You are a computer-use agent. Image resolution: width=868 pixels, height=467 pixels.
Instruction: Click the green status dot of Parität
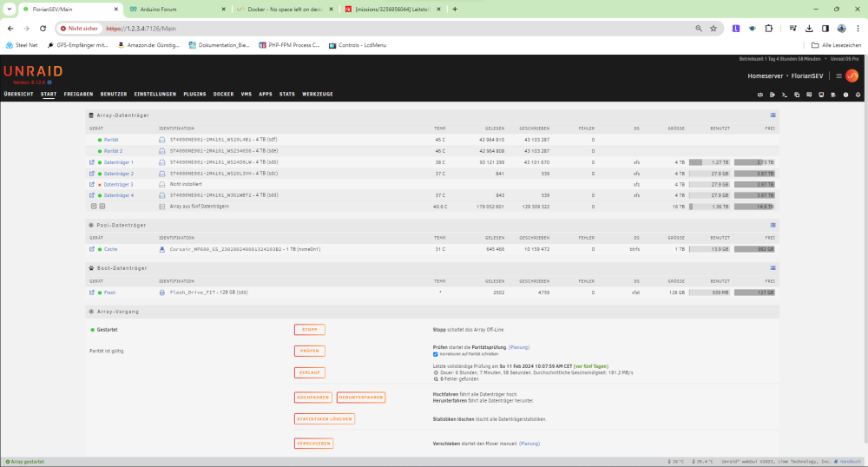(100, 140)
